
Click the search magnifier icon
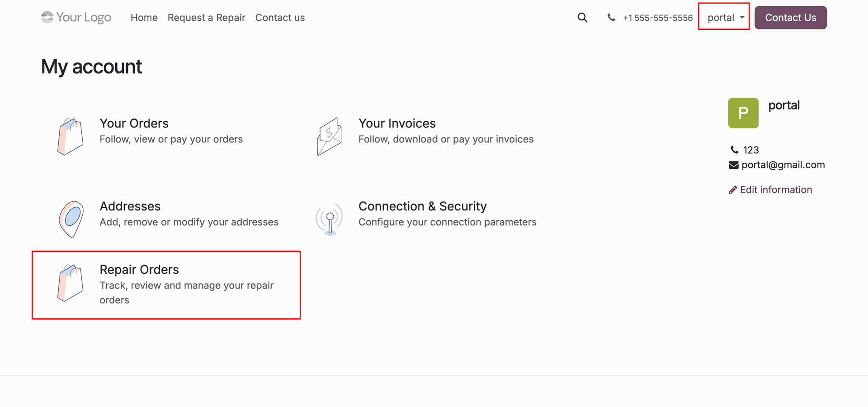click(x=582, y=18)
